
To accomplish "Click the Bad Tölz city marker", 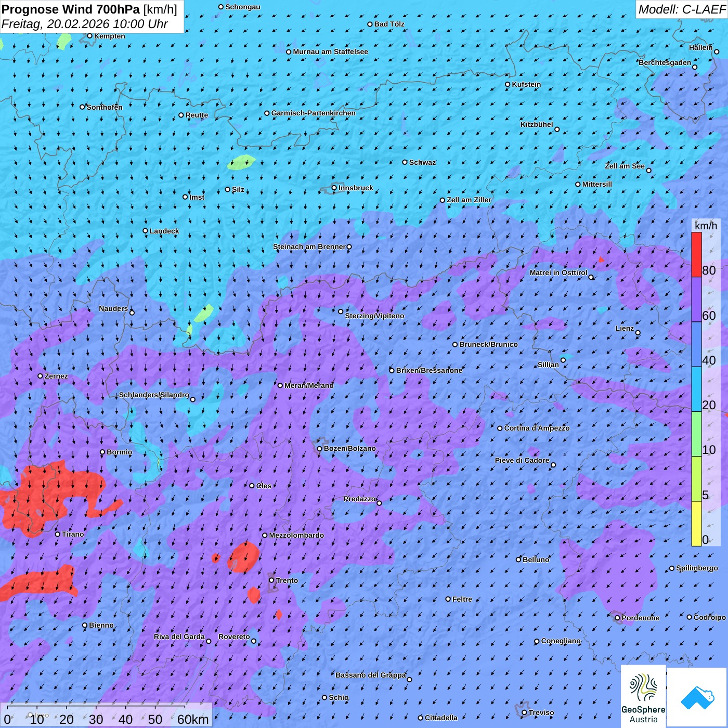I will tap(370, 24).
